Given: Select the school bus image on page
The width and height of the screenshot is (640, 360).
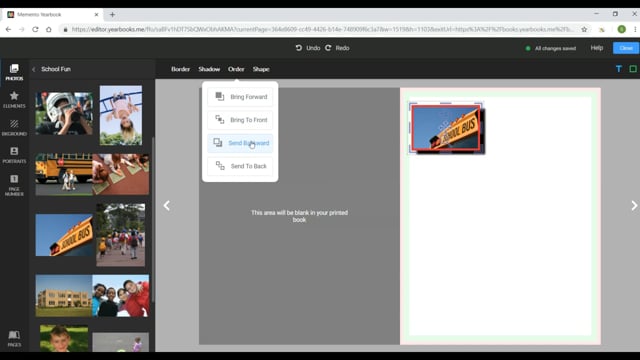Looking at the screenshot, I should point(446,128).
